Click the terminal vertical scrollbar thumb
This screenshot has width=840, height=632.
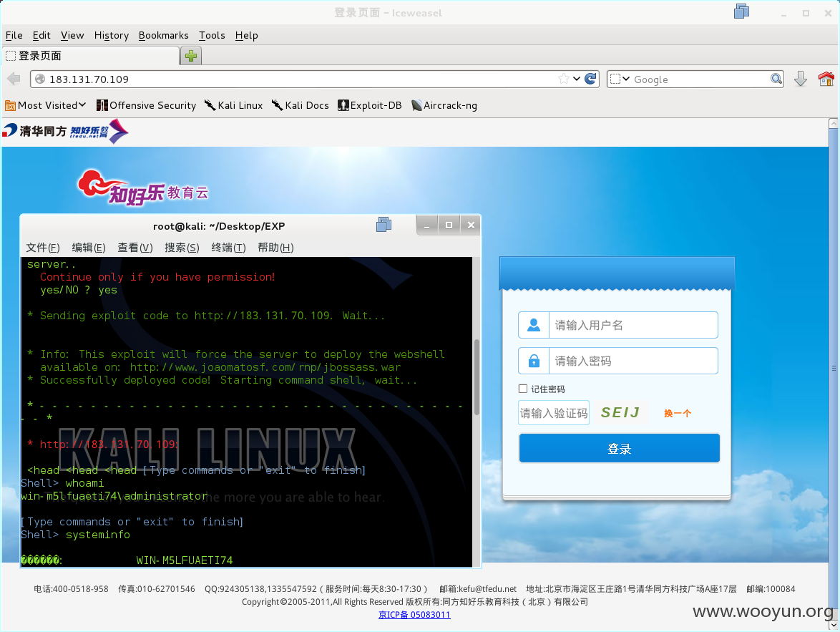(x=477, y=377)
